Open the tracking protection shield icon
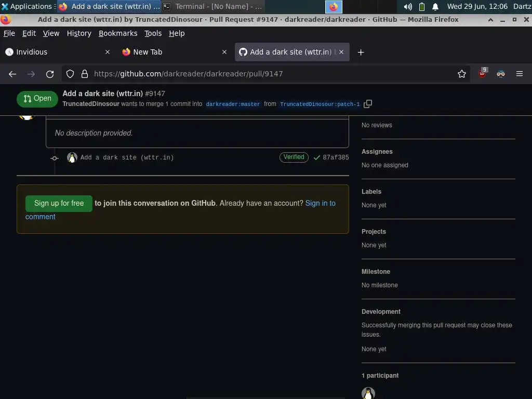The height and width of the screenshot is (399, 532). [x=70, y=74]
